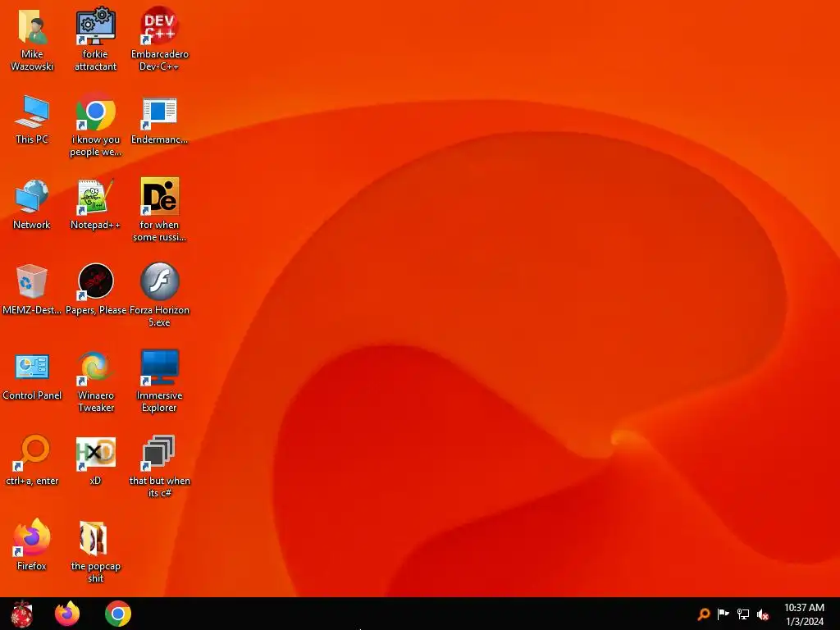
Task: Open the Action Center flag tray icon
Action: pos(724,614)
